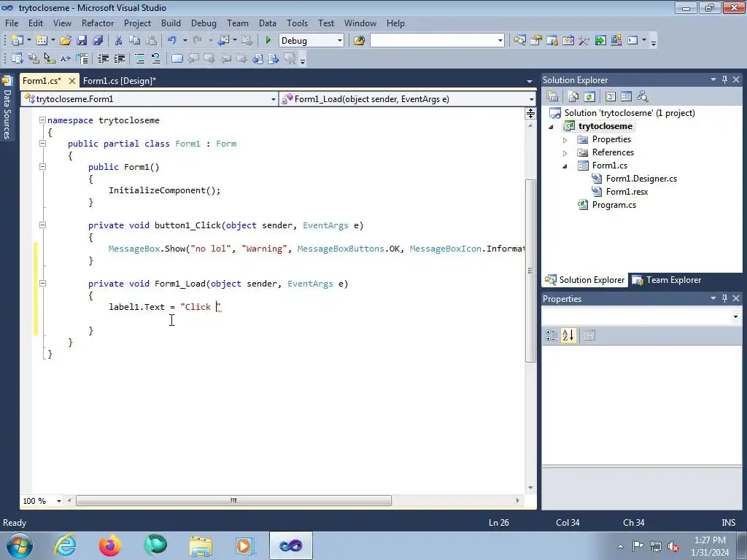Select Program.cs in Solution Explorer
The image size is (747, 560).
614,205
